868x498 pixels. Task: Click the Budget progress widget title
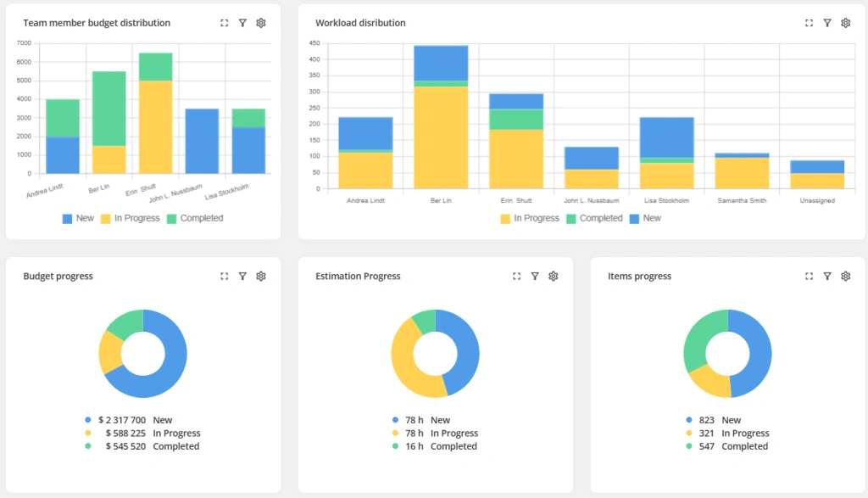tap(58, 276)
